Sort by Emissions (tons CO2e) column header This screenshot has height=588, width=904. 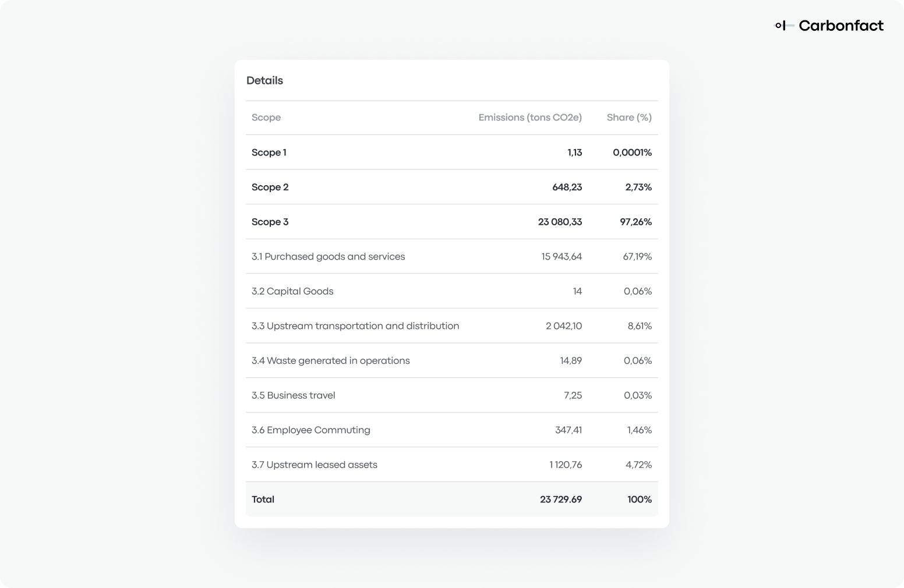coord(530,118)
